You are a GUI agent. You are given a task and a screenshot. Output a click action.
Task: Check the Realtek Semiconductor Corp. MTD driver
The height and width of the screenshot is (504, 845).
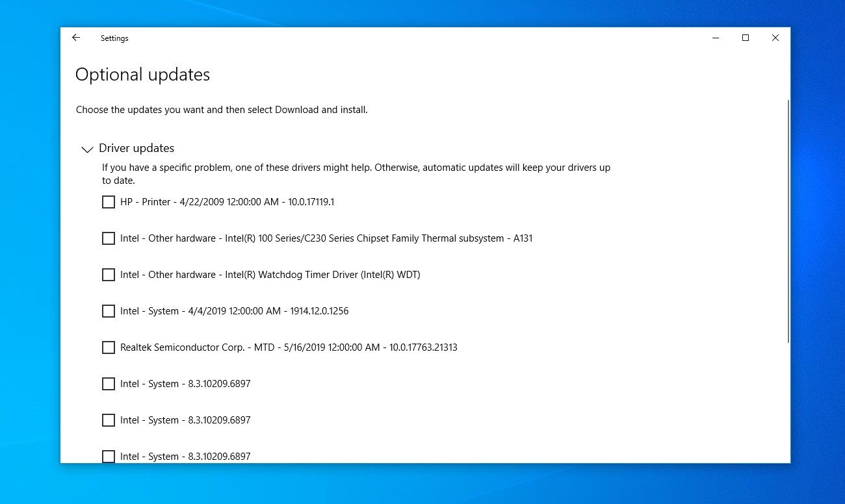(109, 347)
